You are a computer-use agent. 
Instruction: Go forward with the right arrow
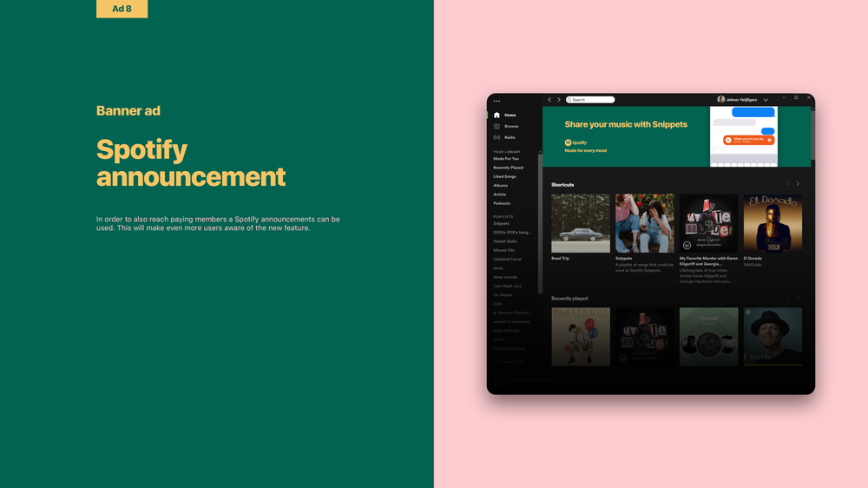tap(558, 100)
